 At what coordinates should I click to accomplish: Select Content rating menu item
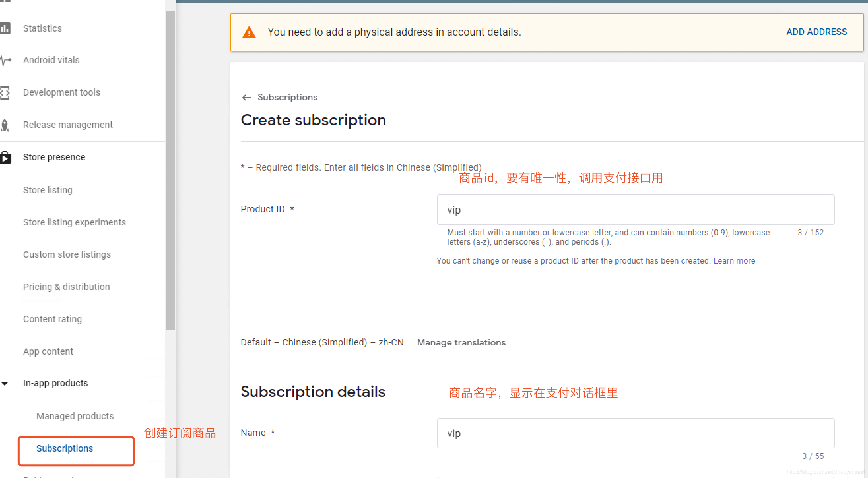click(52, 319)
